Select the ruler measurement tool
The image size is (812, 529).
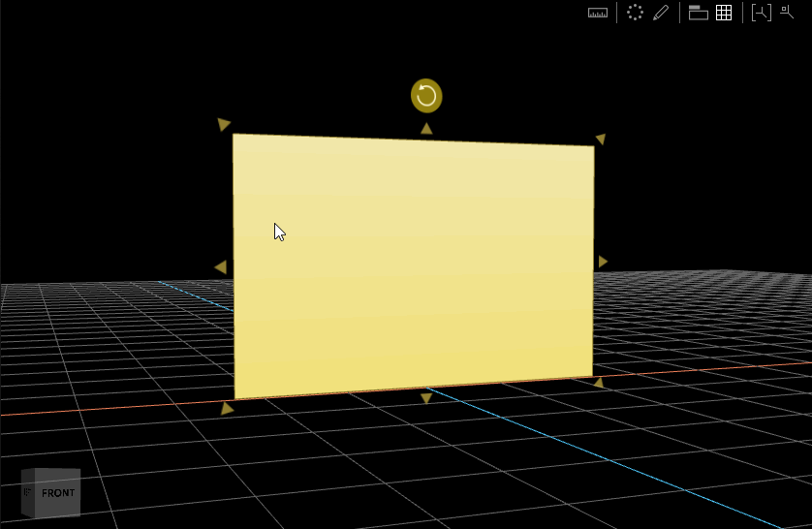click(x=598, y=13)
